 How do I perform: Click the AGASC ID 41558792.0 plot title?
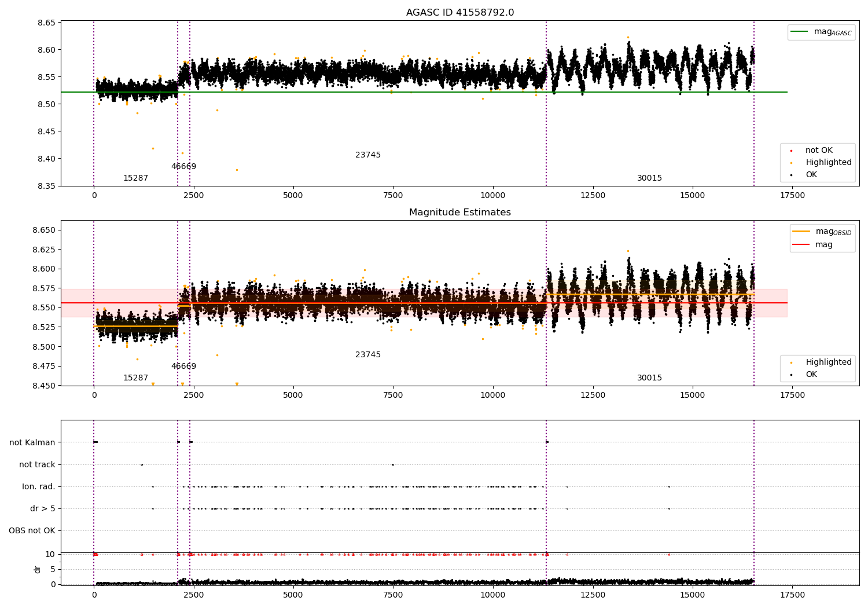(459, 13)
